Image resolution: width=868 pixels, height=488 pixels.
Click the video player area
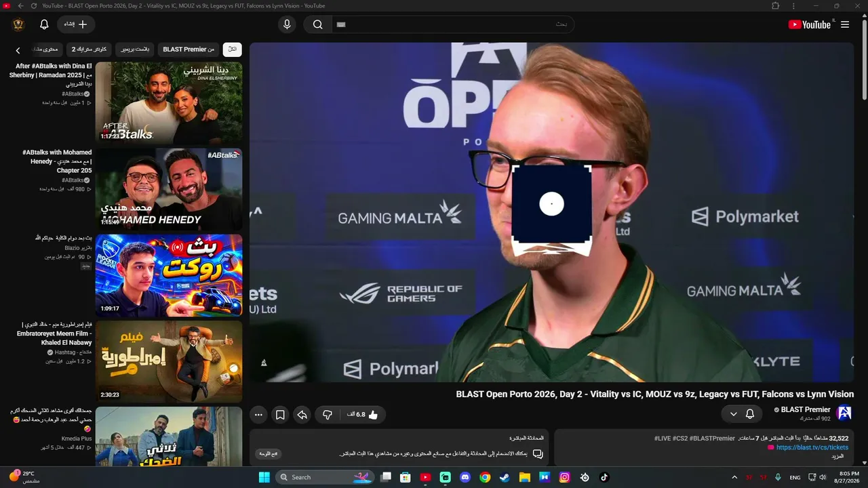(x=551, y=212)
